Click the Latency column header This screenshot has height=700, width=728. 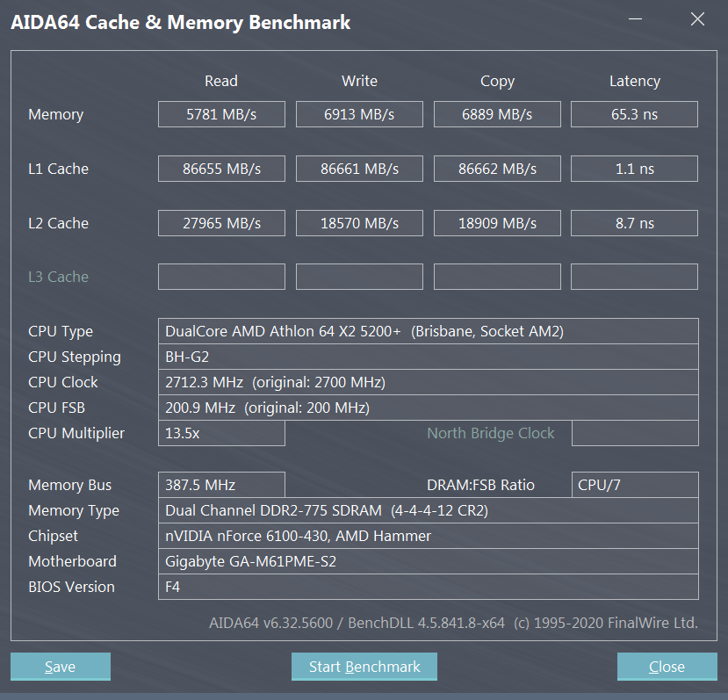tap(635, 82)
